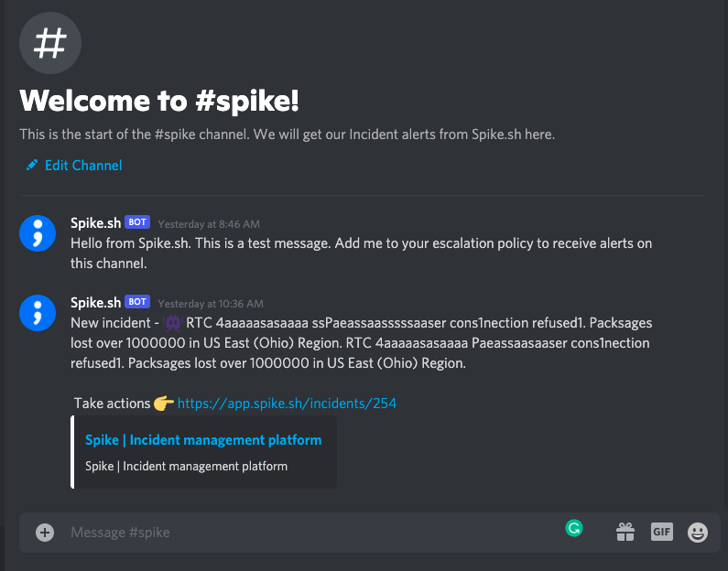Open the app.spike.sh/incidents/254 link

click(x=287, y=404)
